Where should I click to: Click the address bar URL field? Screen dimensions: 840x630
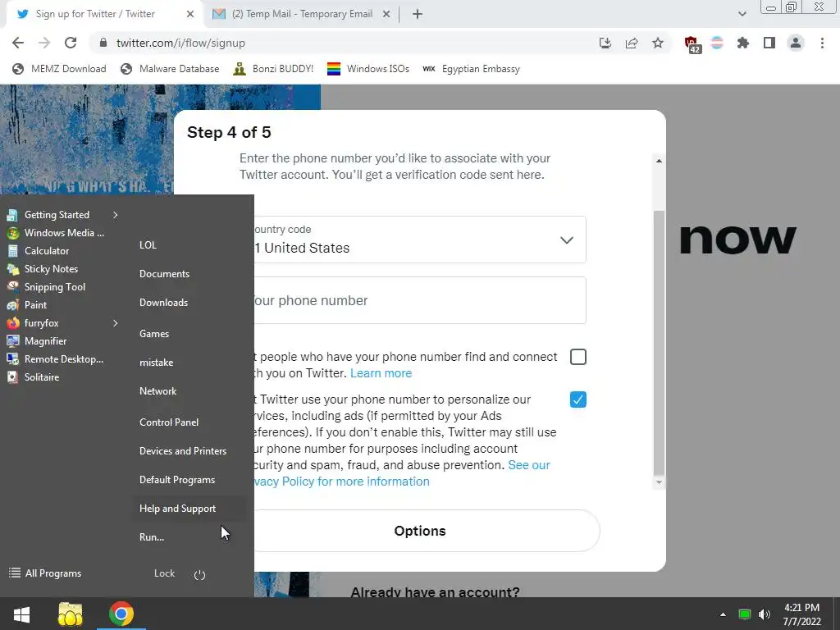click(x=343, y=43)
